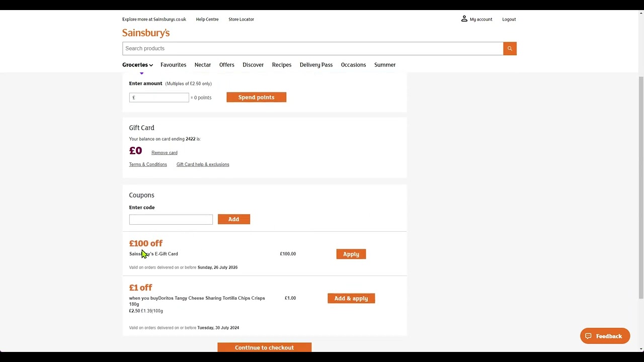Click the Tuesday, 30 July 2024 date
644x362 pixels.
pos(218,328)
